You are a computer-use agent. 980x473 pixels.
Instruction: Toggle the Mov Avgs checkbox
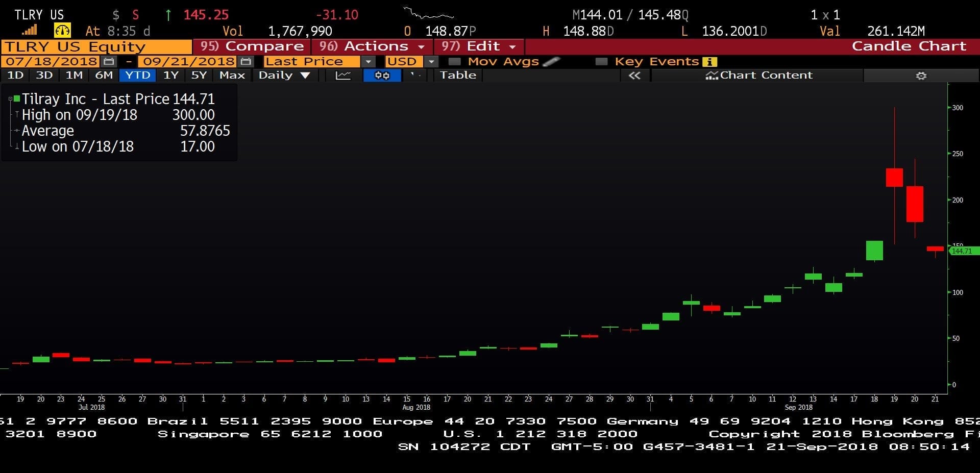pos(454,62)
